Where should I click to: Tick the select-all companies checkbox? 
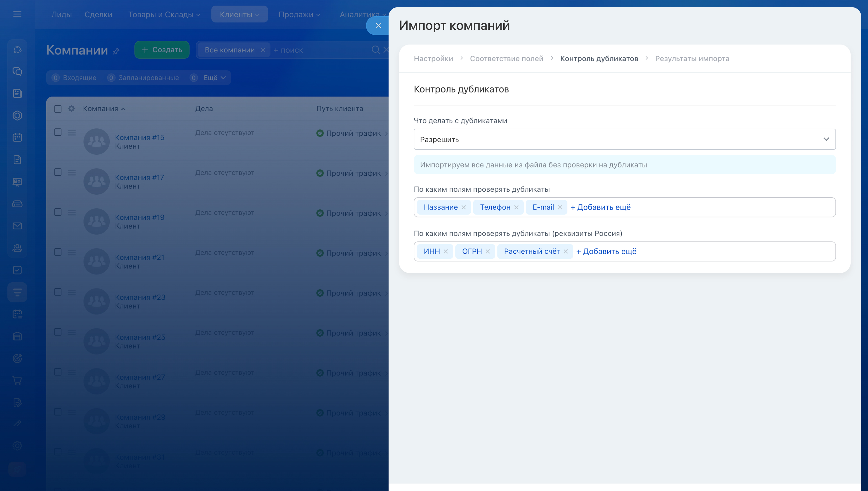point(58,109)
